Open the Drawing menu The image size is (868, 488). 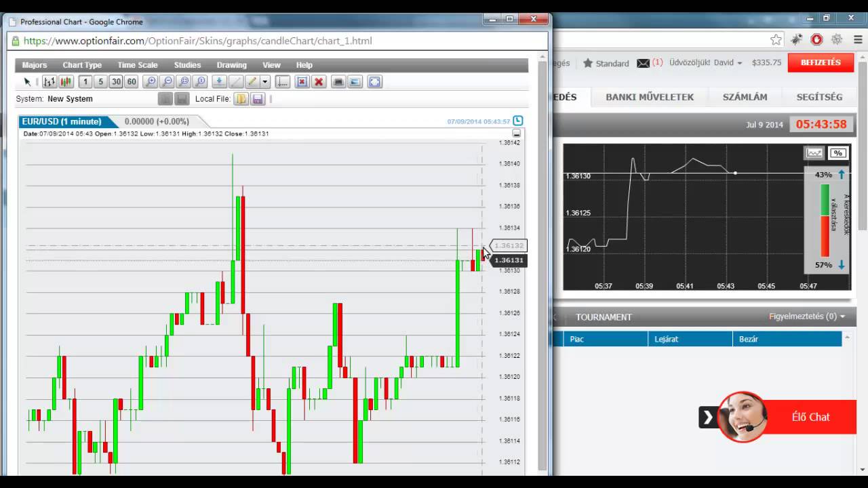232,65
